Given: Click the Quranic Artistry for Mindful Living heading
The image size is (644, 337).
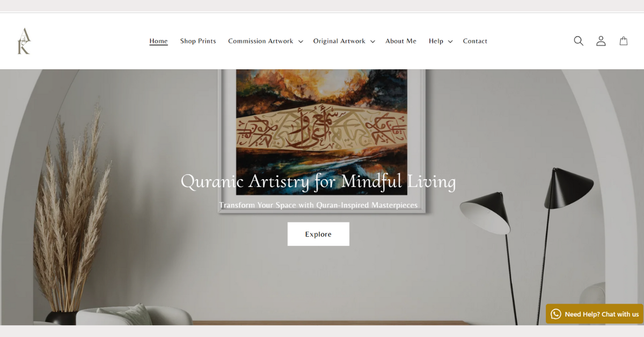Looking at the screenshot, I should (318, 181).
